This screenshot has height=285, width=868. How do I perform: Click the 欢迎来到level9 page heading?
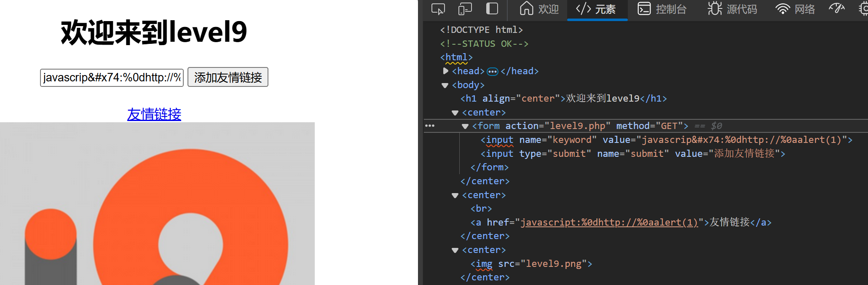(154, 32)
